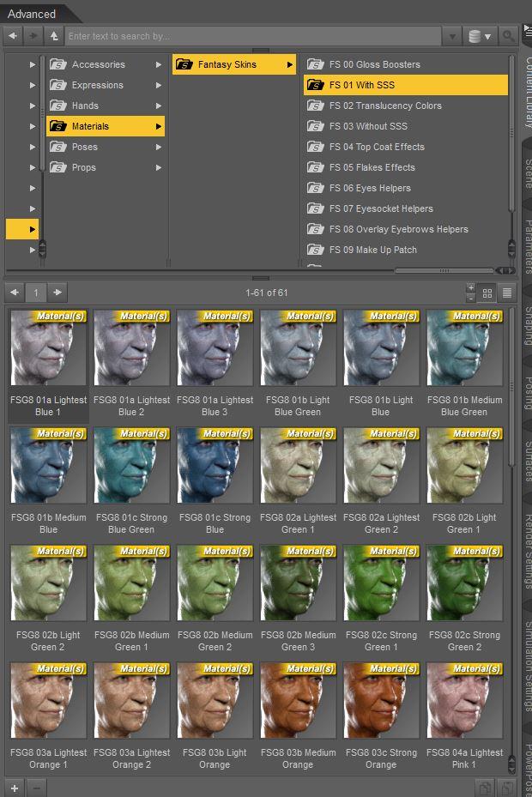Open the Surfaces side tab
This screenshot has width=532, height=797.
tap(528, 461)
